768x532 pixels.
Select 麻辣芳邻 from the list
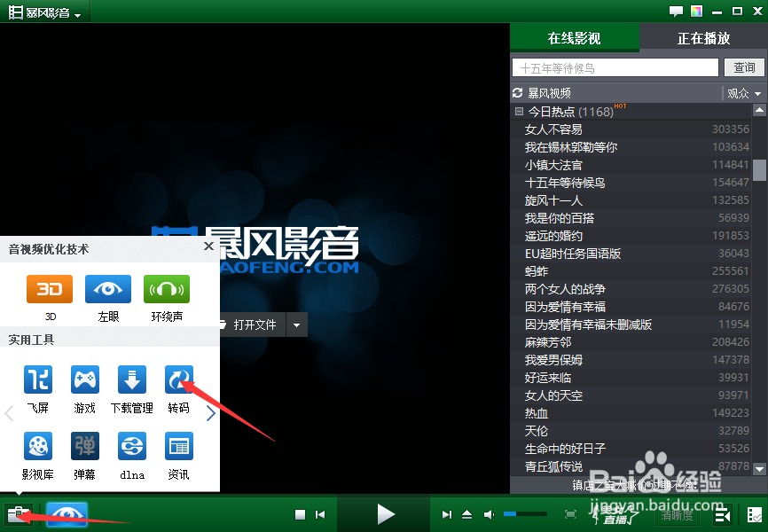(631, 342)
